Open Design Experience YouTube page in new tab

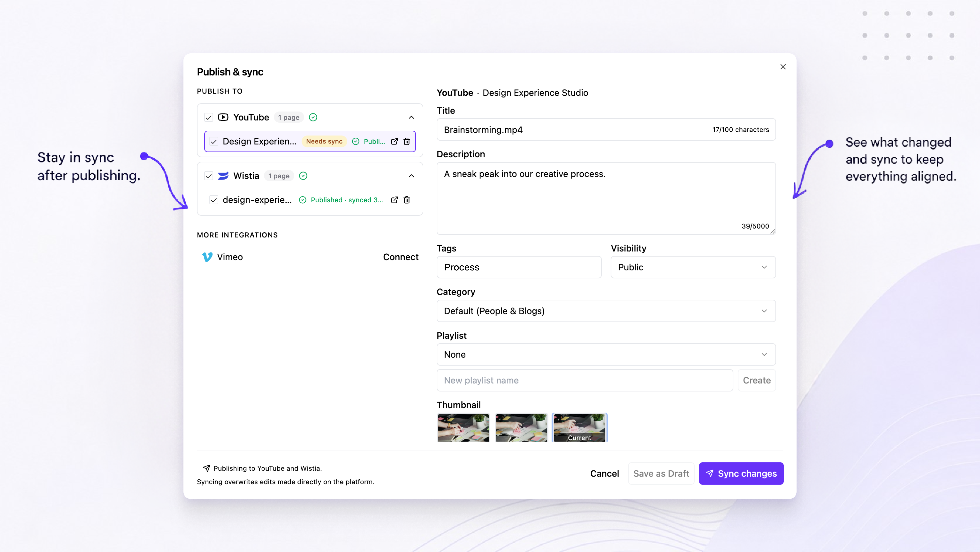pyautogui.click(x=394, y=141)
